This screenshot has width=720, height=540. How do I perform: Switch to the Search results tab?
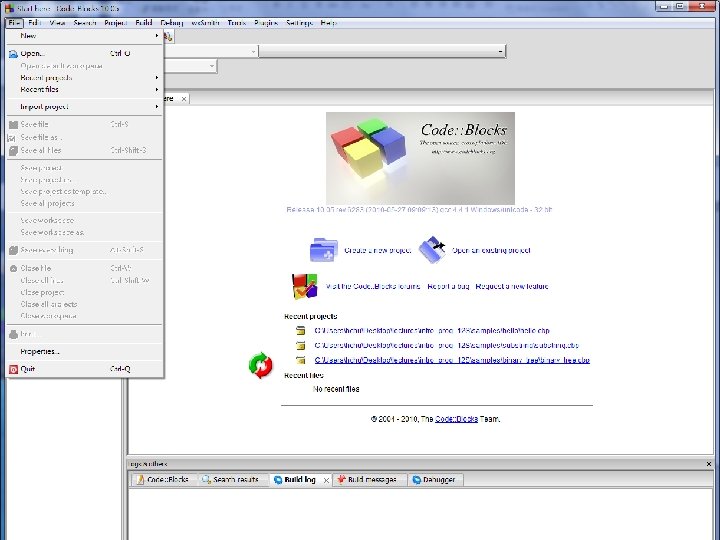231,480
